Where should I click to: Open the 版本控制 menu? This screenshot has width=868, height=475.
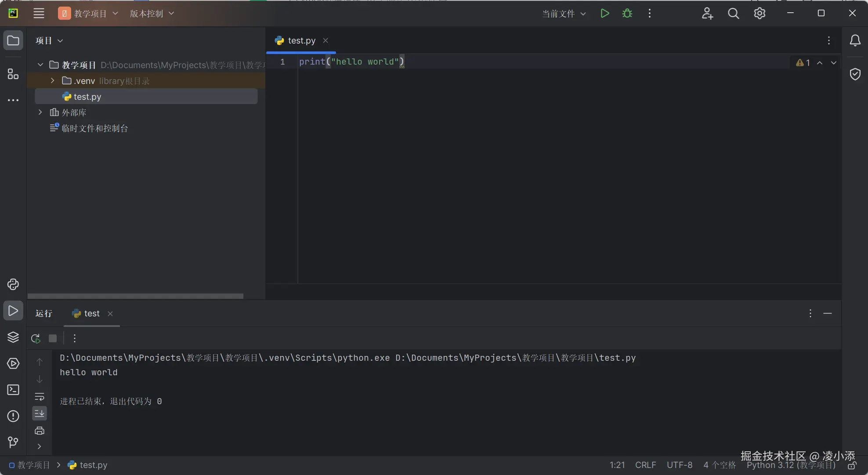click(152, 14)
